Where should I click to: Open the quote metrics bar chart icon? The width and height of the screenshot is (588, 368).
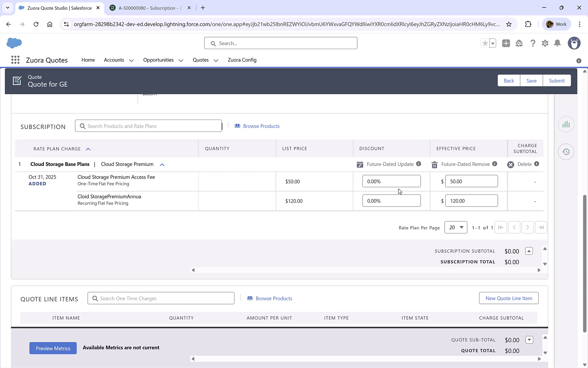[566, 124]
